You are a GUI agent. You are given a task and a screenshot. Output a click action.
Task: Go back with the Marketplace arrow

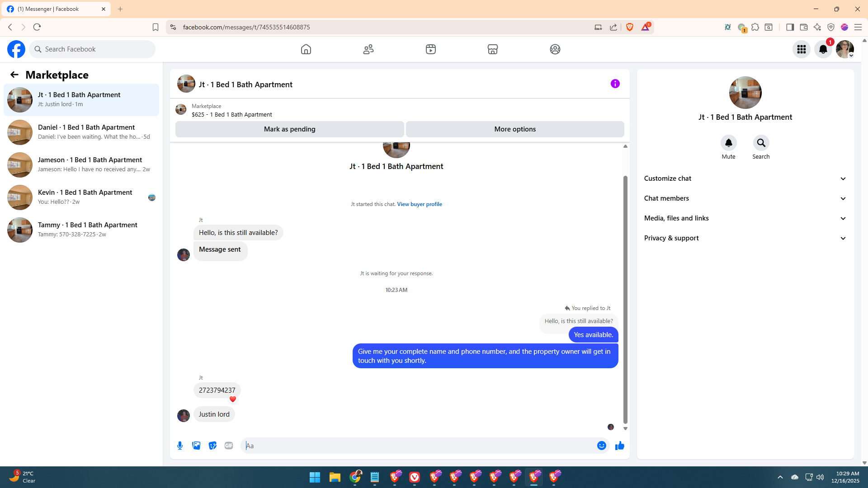pos(14,75)
